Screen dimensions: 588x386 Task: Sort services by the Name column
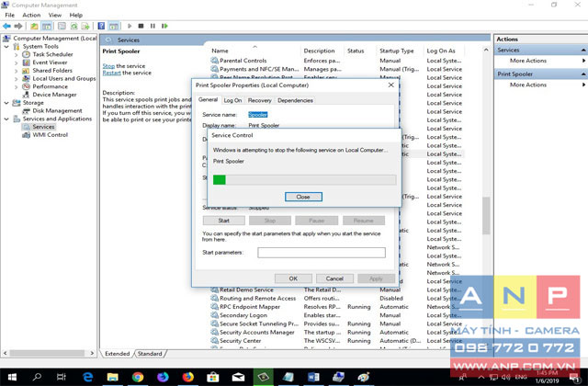click(x=220, y=51)
